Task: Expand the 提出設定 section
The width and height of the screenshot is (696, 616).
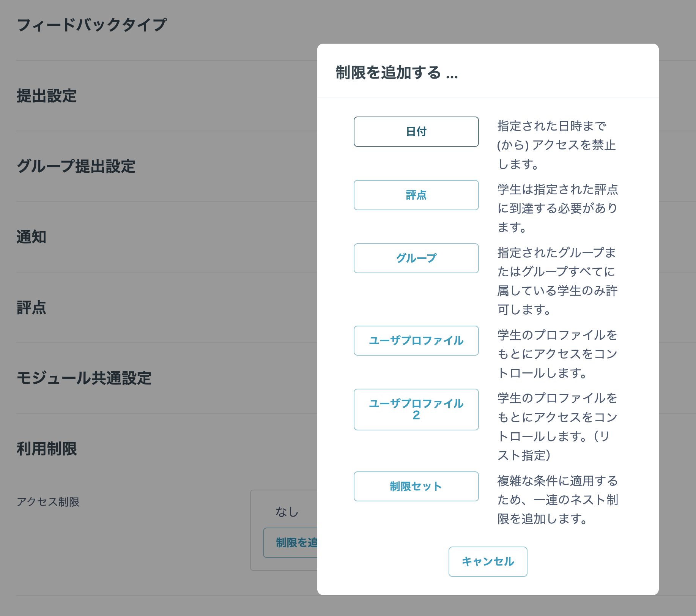Action: pos(47,96)
